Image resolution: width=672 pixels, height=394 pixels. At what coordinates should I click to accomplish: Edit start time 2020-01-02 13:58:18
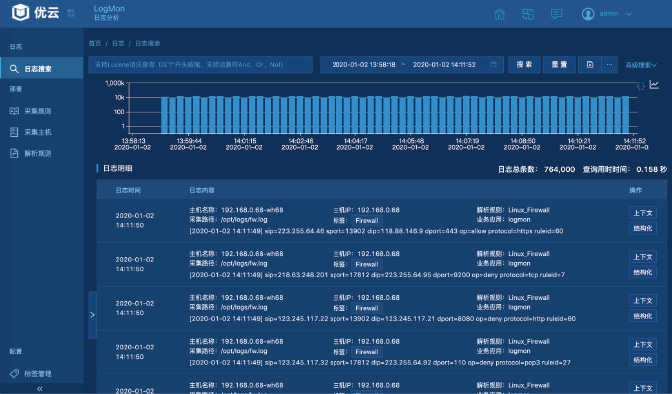[364, 65]
